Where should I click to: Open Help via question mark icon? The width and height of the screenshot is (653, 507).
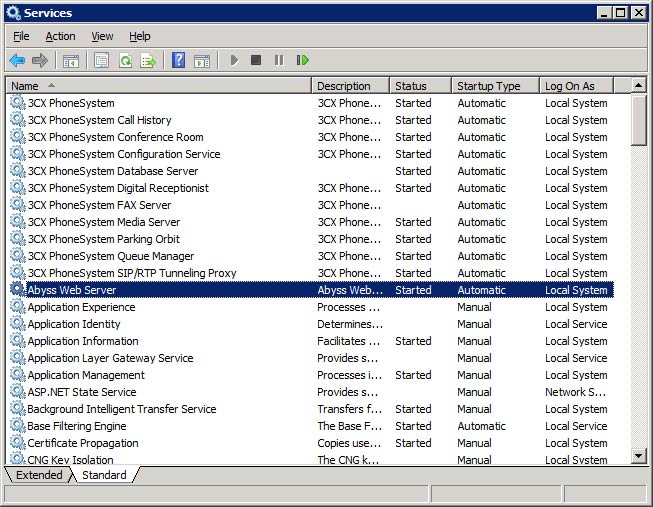179,60
